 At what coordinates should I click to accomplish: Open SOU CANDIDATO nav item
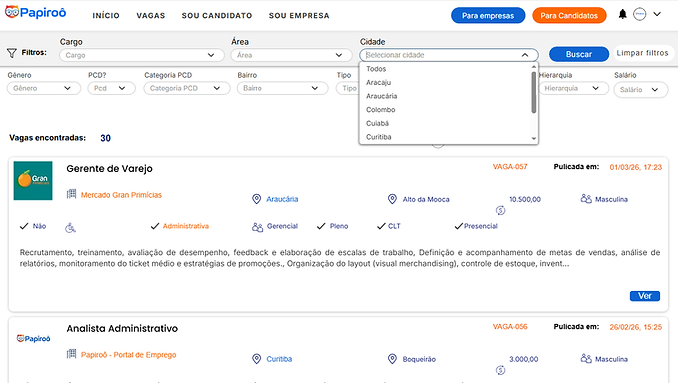(x=217, y=16)
